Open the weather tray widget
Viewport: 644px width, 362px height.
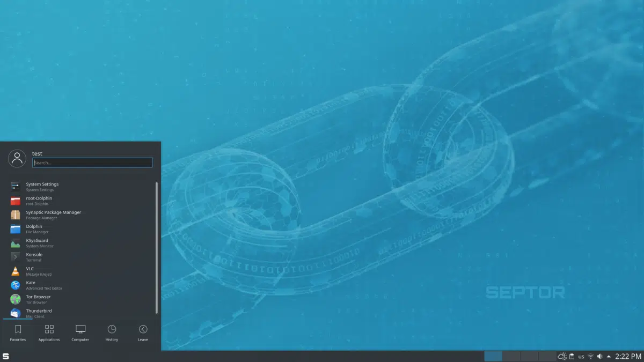[562, 356]
